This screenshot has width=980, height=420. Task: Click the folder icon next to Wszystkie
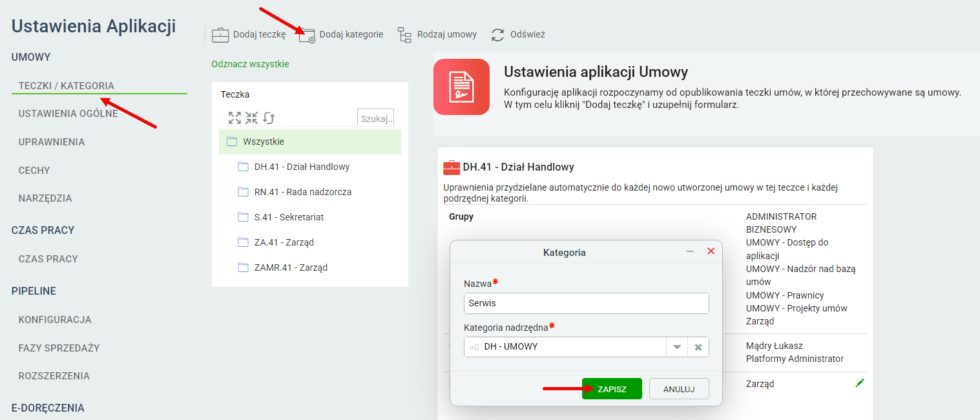coord(232,142)
